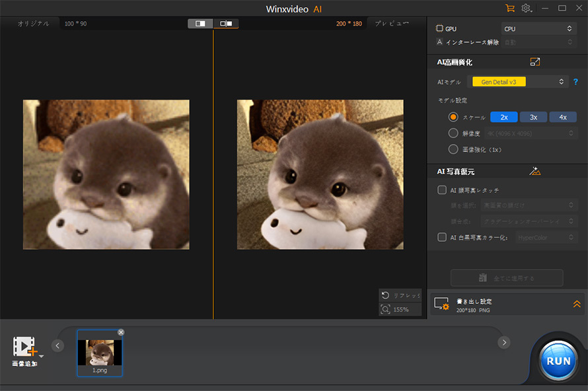Click the AI高画質化 upscale icon
The image size is (588, 391).
[534, 62]
